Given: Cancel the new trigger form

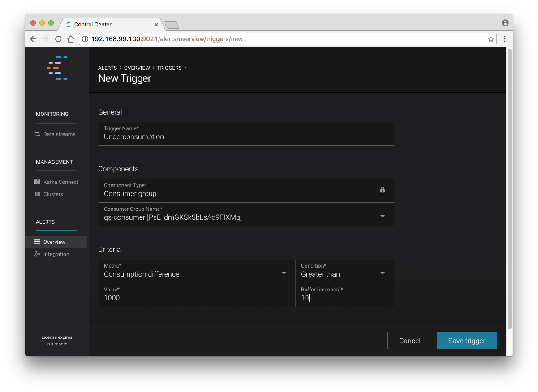Looking at the screenshot, I should 409,341.
